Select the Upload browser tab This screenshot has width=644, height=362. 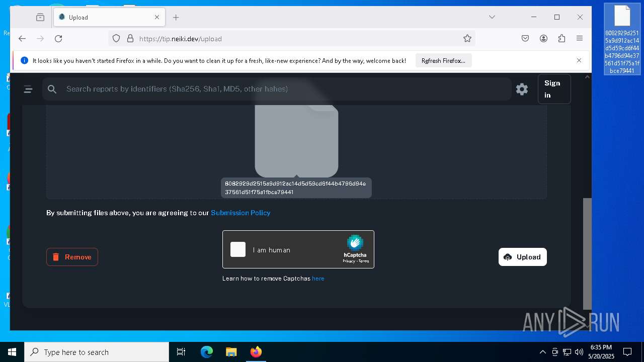point(110,17)
